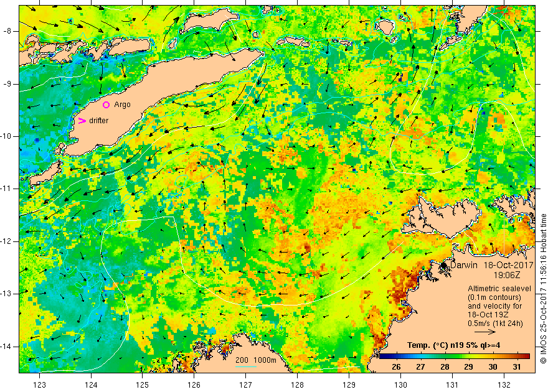
Task: Click the '19:06Z' time text
Action: point(507,276)
